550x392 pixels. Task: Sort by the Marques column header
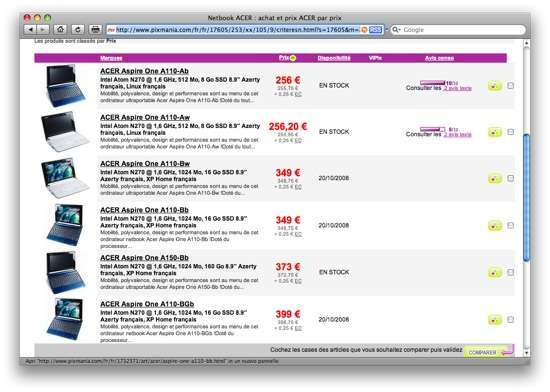coord(111,58)
